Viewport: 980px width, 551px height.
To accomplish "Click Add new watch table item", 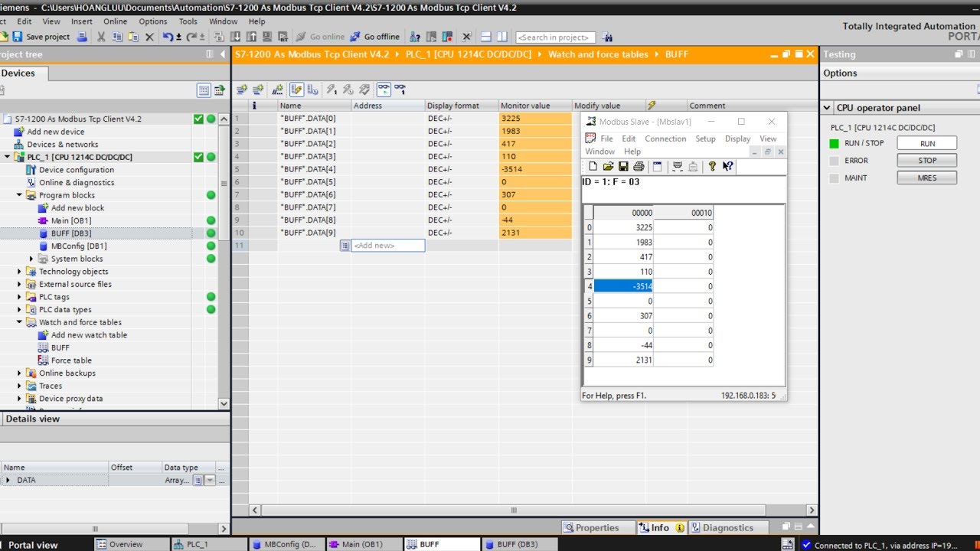I will click(88, 335).
